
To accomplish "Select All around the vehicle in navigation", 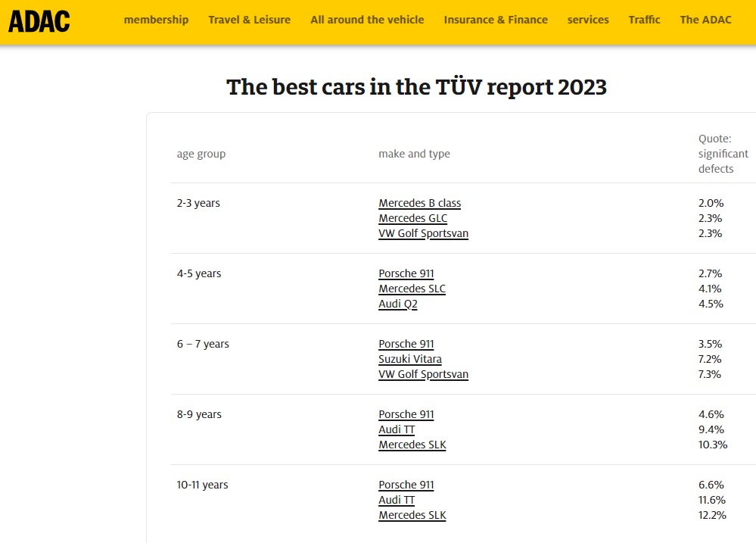I will [367, 20].
